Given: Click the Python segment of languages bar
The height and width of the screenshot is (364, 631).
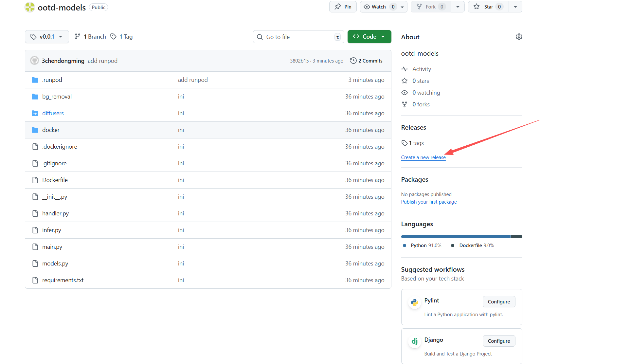Looking at the screenshot, I should coord(456,237).
